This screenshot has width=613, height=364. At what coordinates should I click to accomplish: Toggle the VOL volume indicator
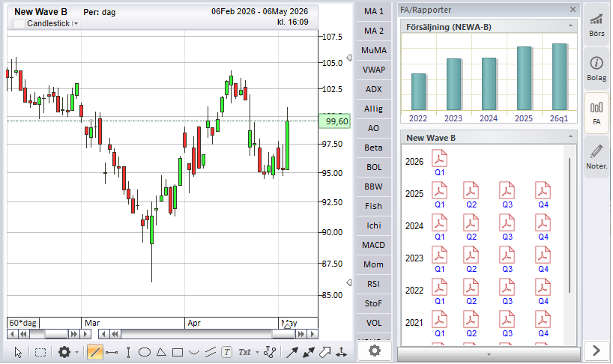pyautogui.click(x=374, y=323)
